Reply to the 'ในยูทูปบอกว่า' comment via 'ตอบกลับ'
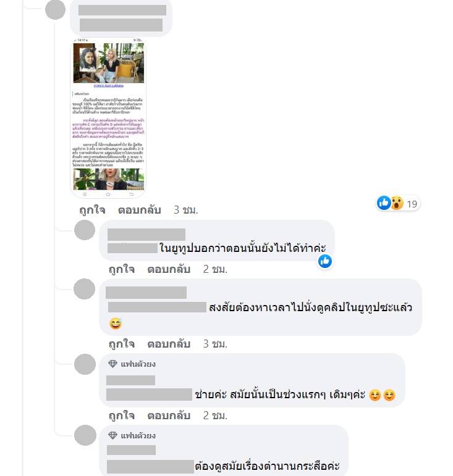 [x=169, y=269]
